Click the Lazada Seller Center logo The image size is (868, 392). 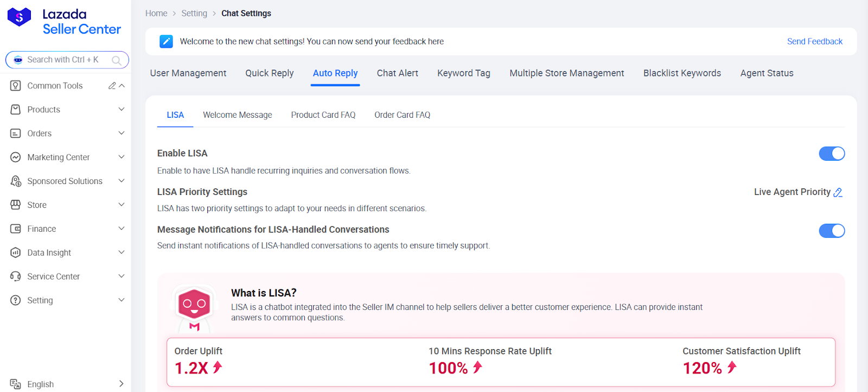tap(64, 22)
